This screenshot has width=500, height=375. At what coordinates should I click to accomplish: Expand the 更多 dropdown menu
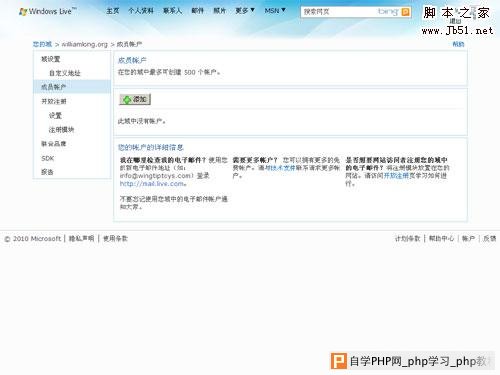point(245,11)
